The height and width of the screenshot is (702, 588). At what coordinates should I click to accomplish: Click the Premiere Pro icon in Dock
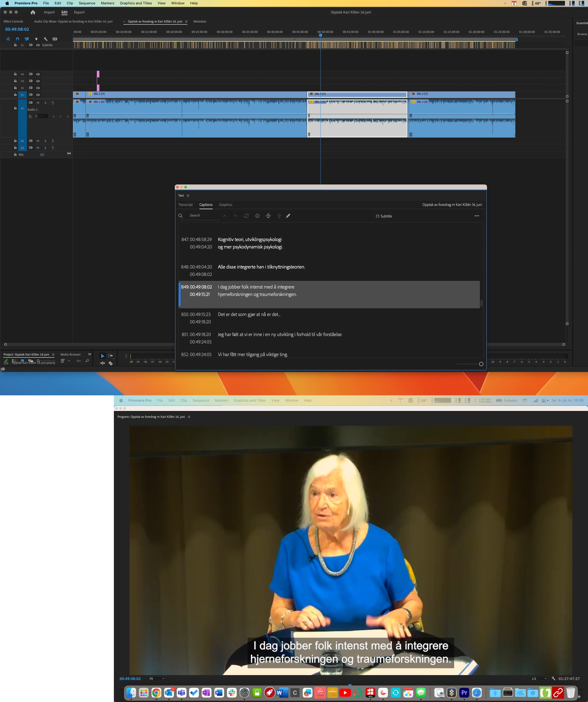[464, 693]
